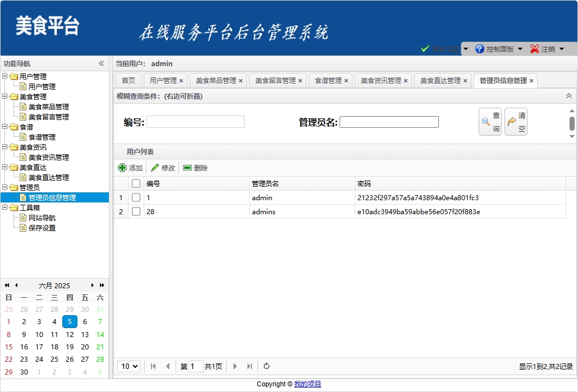Click the green plus Add (添加) icon
Screen dimensions: 578x392
point(122,167)
